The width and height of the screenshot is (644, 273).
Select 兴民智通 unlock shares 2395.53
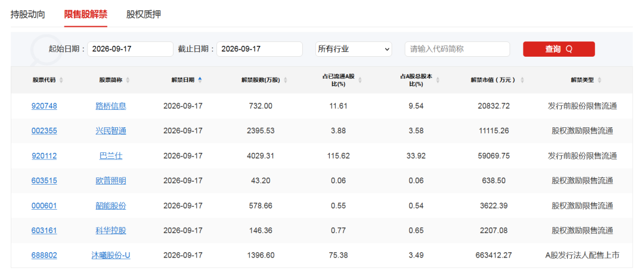click(x=261, y=131)
